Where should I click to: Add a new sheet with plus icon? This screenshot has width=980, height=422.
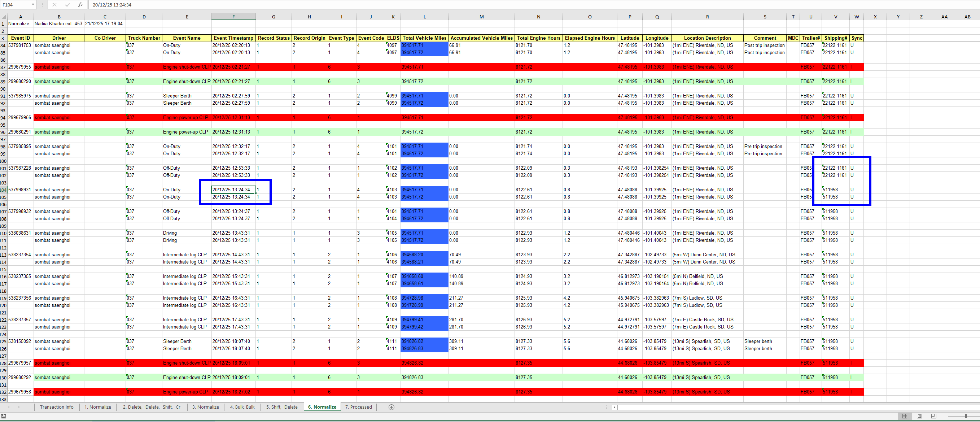[x=391, y=407]
